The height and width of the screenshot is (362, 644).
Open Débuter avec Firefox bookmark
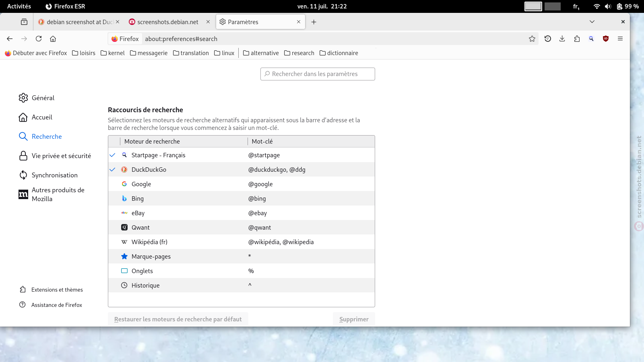pyautogui.click(x=36, y=53)
